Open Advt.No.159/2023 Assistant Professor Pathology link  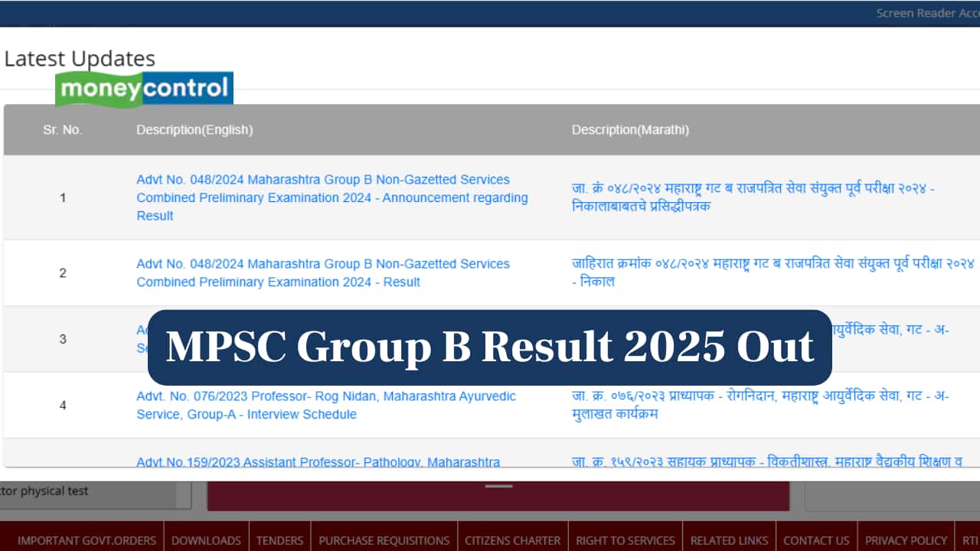pyautogui.click(x=318, y=461)
